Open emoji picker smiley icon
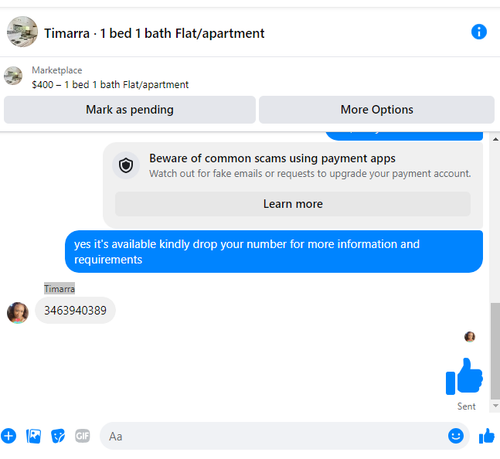500x459 pixels. tap(456, 436)
